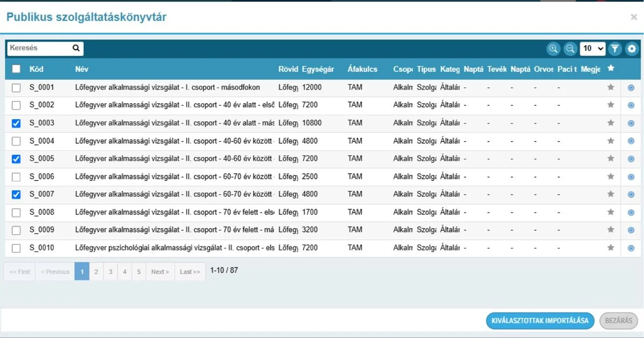Zoom in the table with the plus magnifier
This screenshot has width=644, height=338.
pyautogui.click(x=553, y=49)
